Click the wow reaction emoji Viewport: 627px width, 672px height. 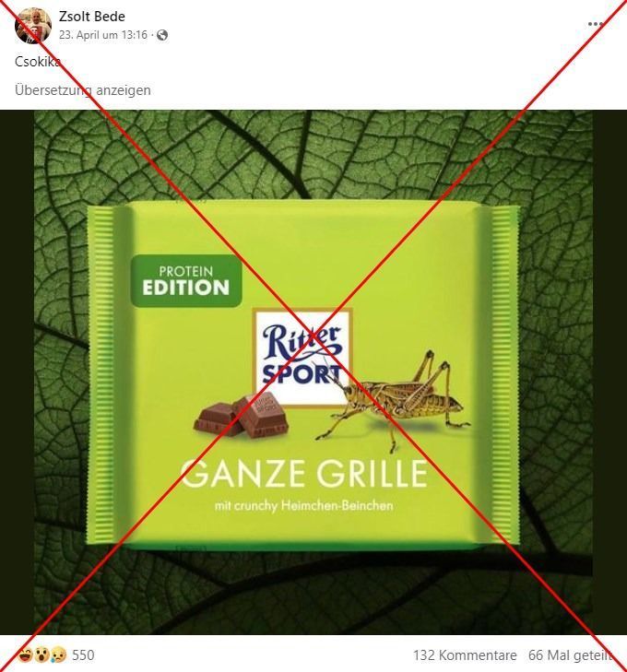42,654
